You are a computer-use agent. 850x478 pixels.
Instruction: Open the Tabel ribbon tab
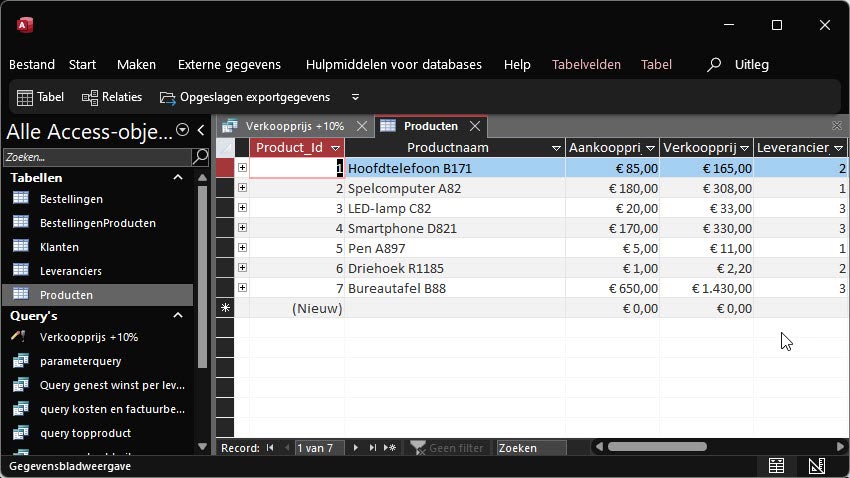[656, 64]
